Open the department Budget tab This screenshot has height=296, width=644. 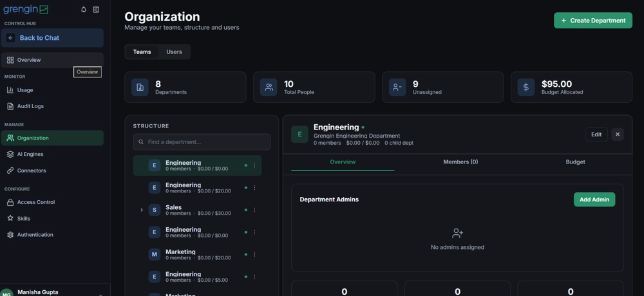(575, 162)
